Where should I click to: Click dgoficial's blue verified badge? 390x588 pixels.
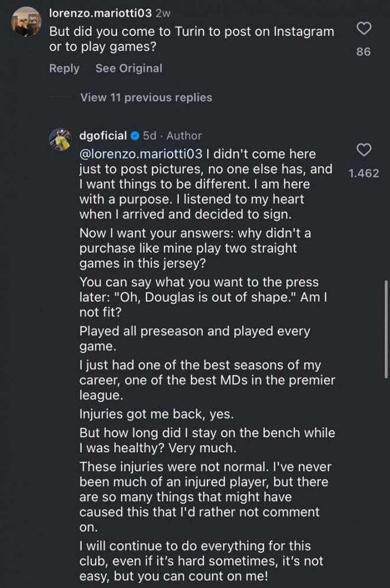[135, 136]
